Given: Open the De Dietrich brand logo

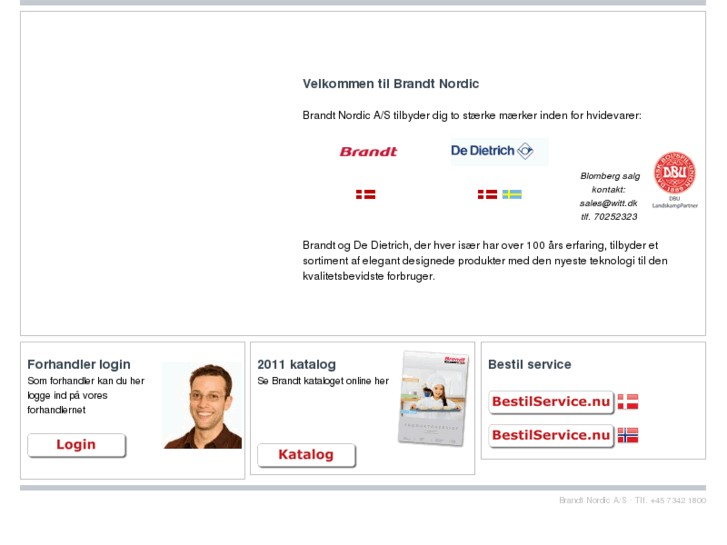Looking at the screenshot, I should click(x=499, y=151).
